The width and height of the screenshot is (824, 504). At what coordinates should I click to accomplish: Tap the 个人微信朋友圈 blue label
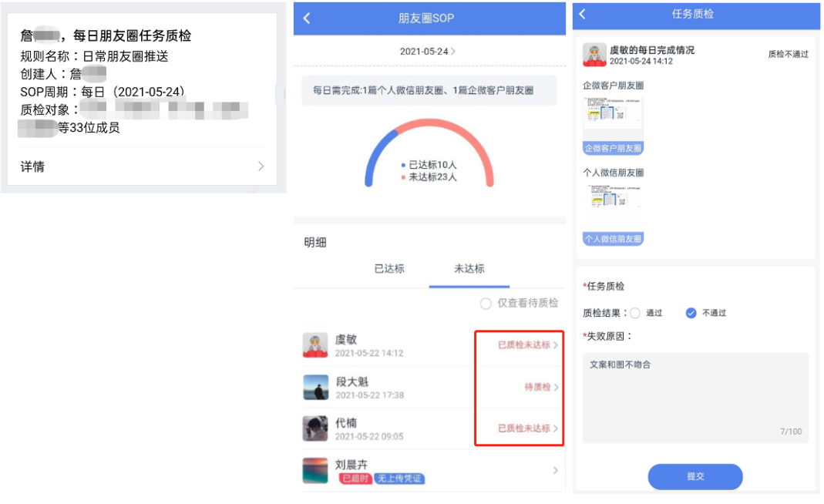click(614, 239)
